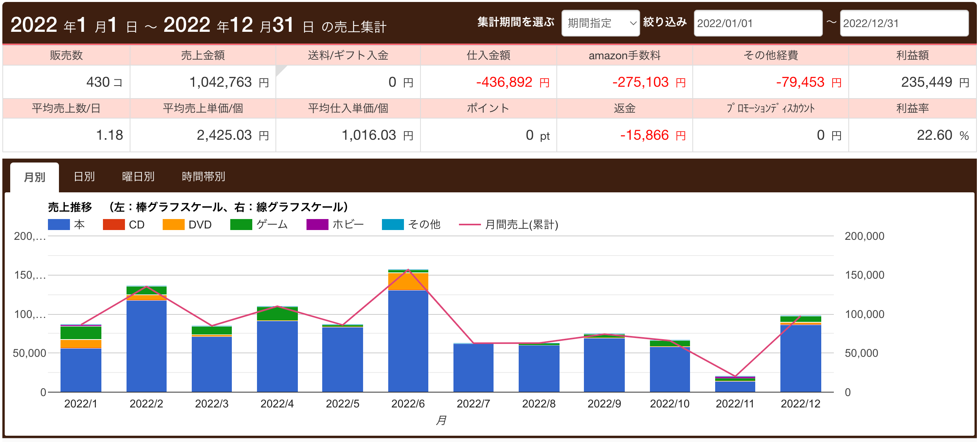Click the blue 本 legend swatch
Viewport: 980px width, 442px height.
pos(59,225)
